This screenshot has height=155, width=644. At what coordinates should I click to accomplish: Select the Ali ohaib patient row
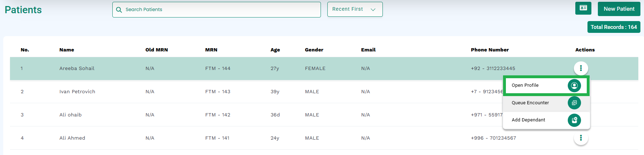[x=324, y=115]
